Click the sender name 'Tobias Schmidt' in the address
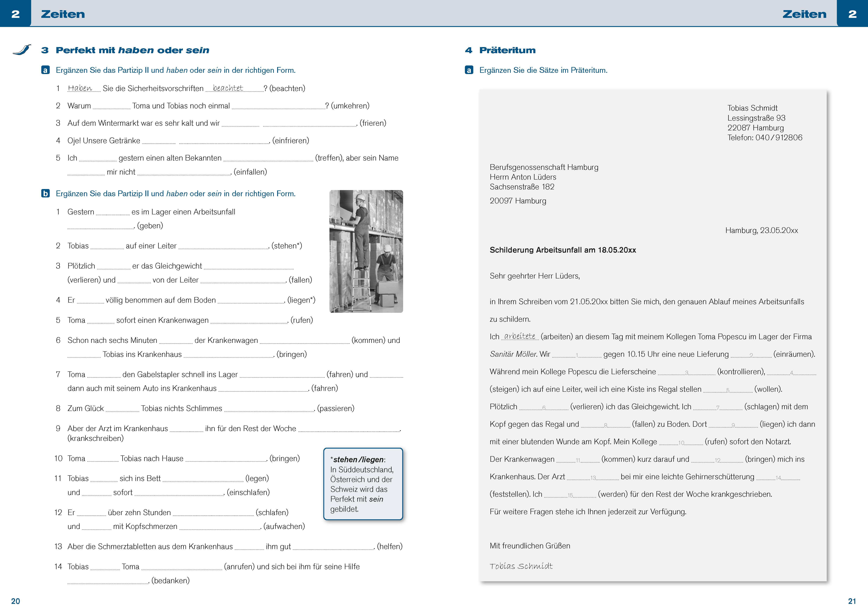This screenshot has width=868, height=614. tap(752, 108)
